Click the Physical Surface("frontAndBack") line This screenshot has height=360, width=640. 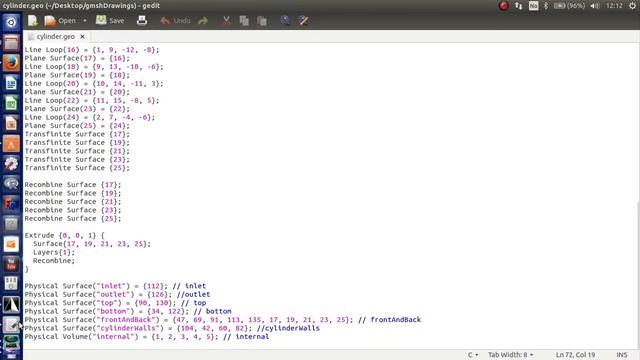coord(222,320)
